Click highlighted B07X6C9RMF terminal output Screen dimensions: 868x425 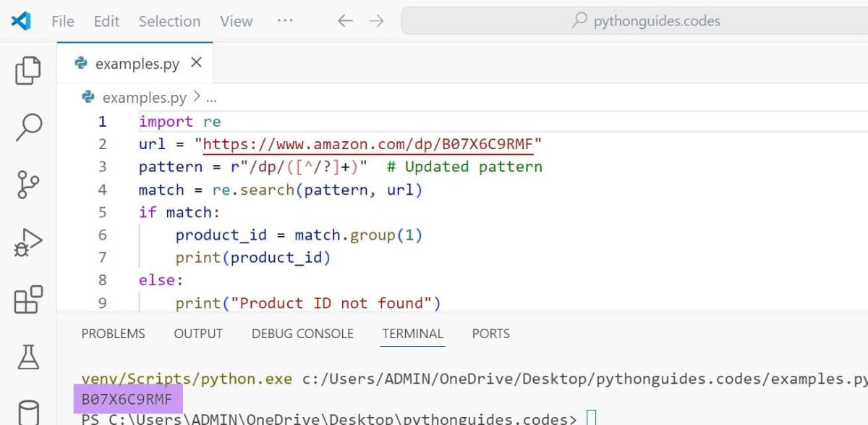127,399
